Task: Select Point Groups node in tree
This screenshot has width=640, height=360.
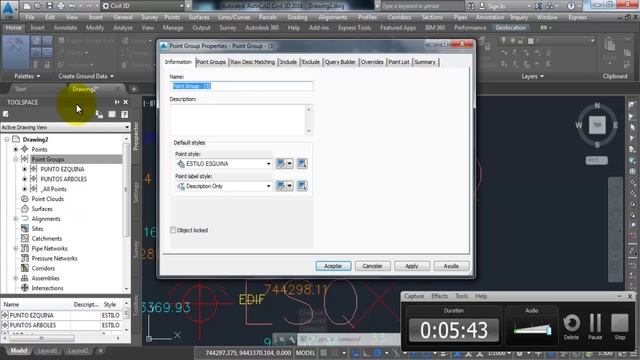Action: [48, 159]
